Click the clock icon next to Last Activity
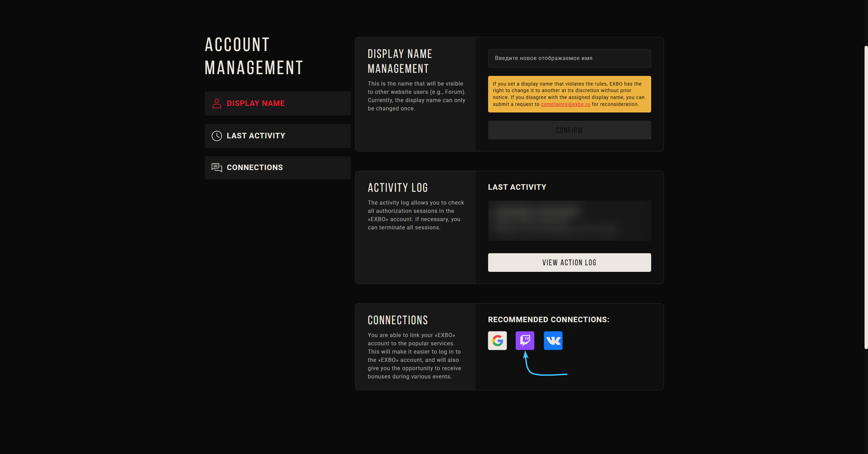Image resolution: width=868 pixels, height=454 pixels. pyautogui.click(x=217, y=136)
